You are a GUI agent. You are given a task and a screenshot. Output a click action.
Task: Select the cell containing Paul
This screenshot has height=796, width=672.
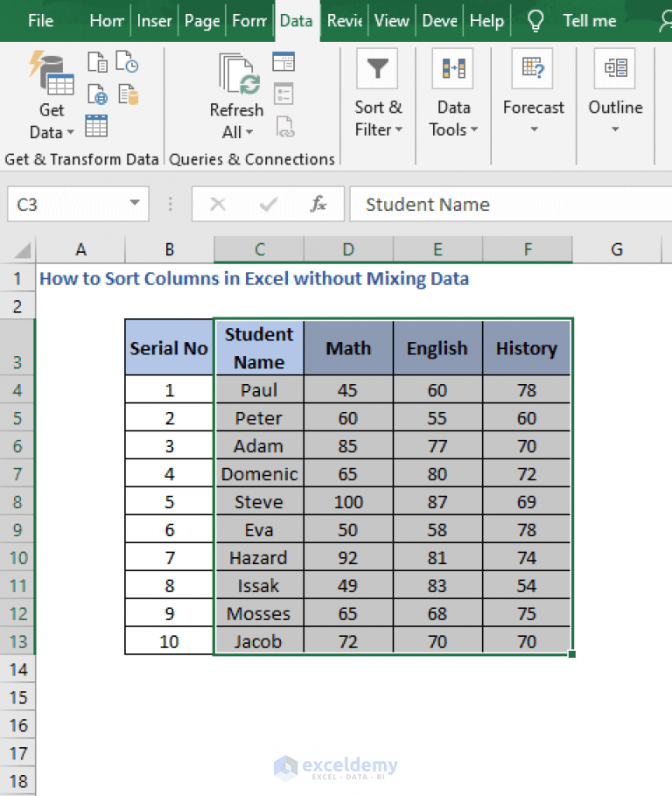259,390
